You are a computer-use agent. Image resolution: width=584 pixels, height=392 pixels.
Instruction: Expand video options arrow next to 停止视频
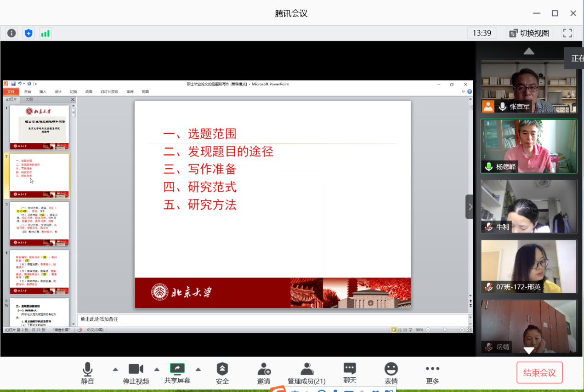(157, 369)
